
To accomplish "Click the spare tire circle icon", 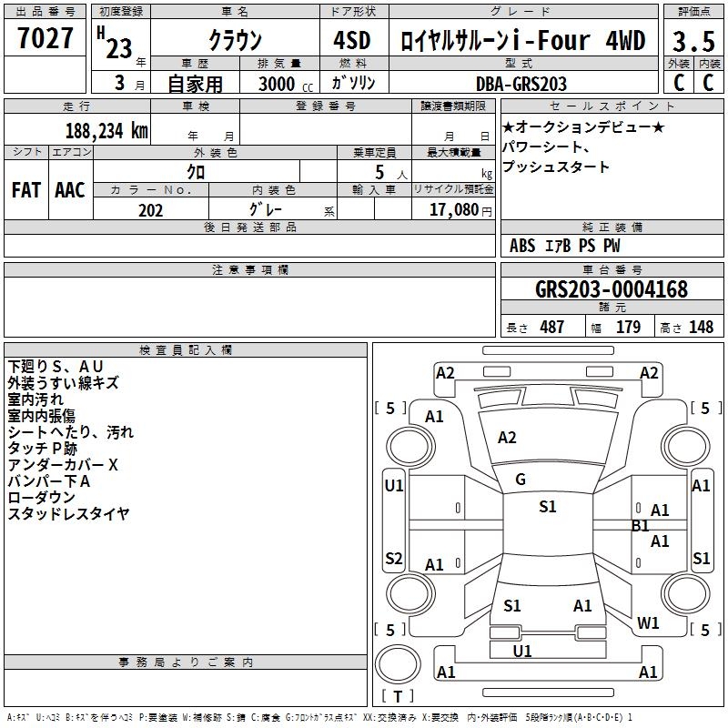I will coord(397,664).
